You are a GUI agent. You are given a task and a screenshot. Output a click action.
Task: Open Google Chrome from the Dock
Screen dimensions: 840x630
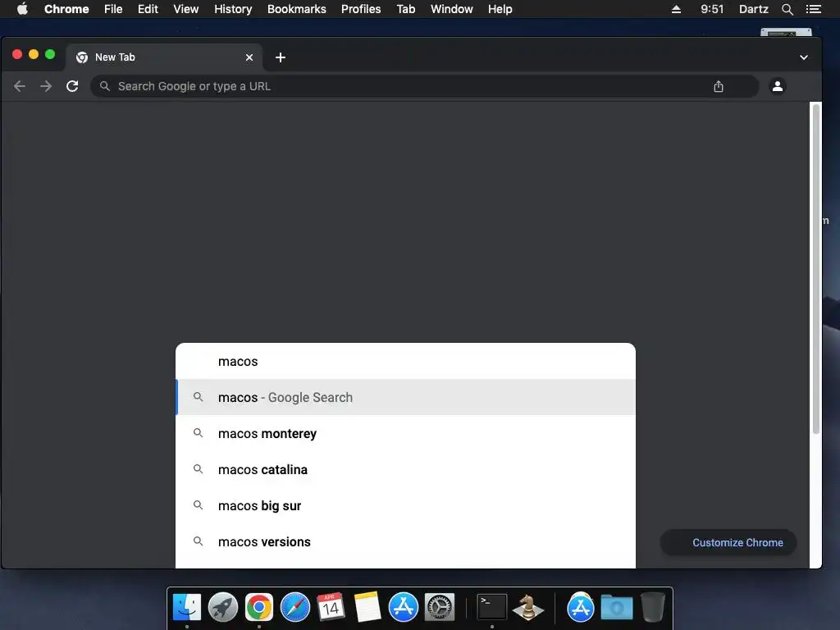[258, 608]
